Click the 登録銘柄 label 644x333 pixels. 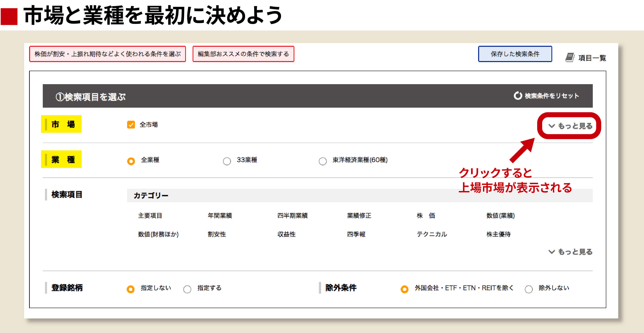pyautogui.click(x=67, y=288)
